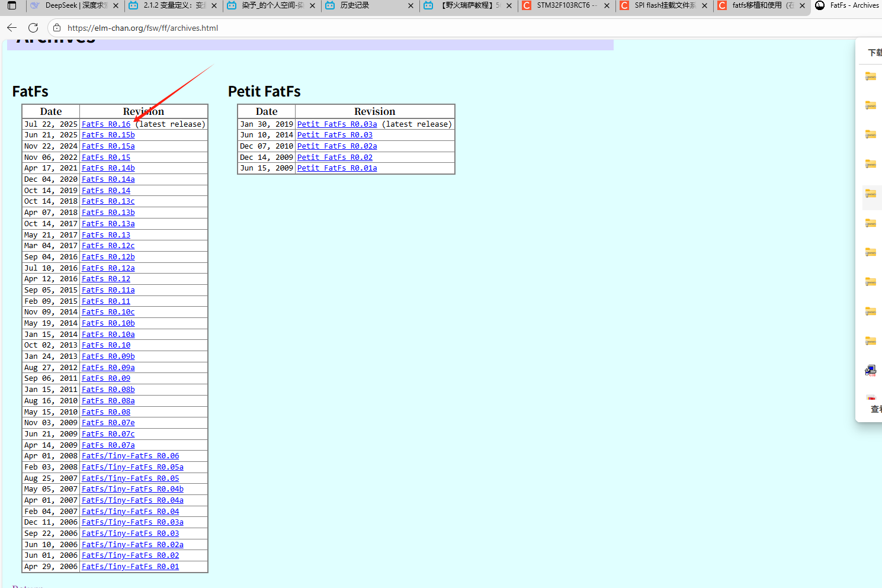Open the FatFs R0.12c link
This screenshot has height=588, width=882.
point(108,246)
